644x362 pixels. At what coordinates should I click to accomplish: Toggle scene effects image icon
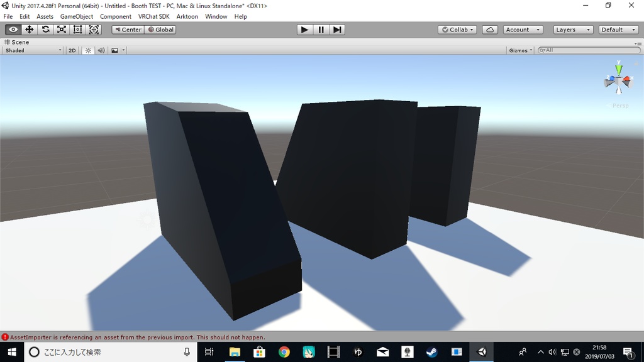click(114, 50)
